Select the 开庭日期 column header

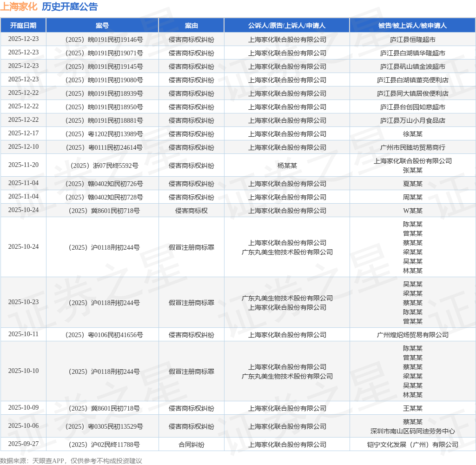pyautogui.click(x=23, y=26)
